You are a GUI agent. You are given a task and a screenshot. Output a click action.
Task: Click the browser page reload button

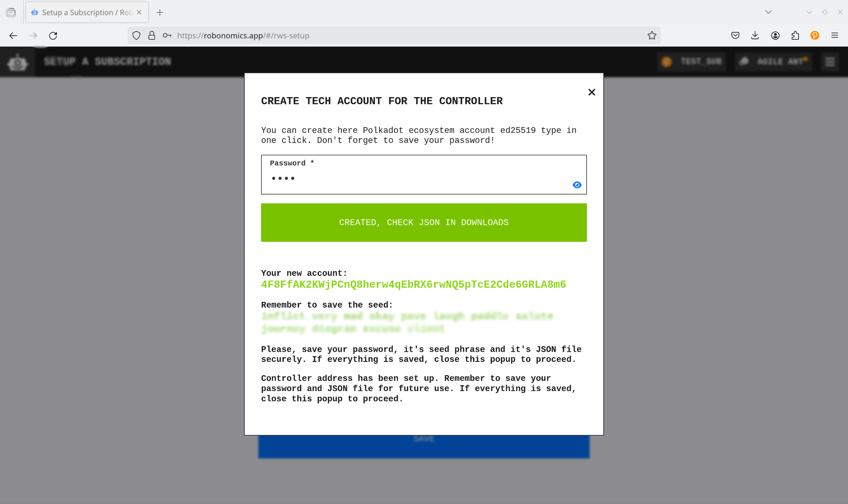click(53, 35)
